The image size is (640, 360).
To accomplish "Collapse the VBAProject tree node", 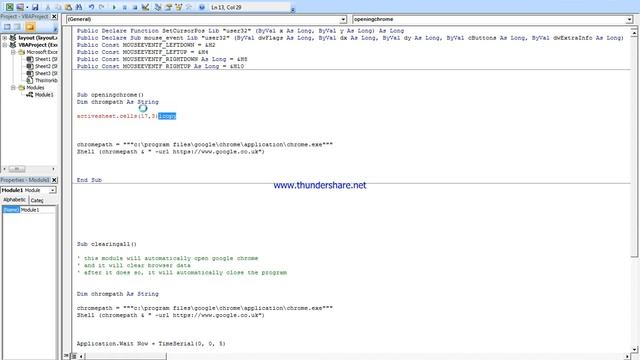I will coord(5,45).
